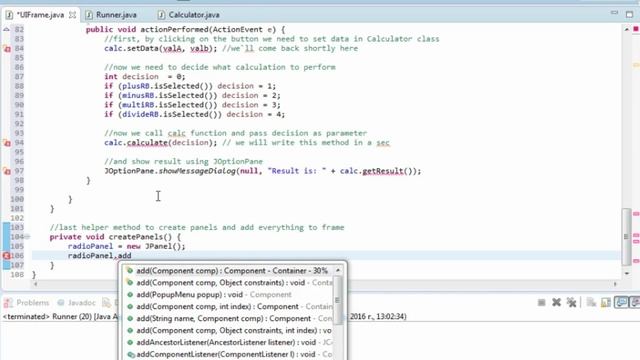This screenshot has width=640, height=360.
Task: Click the editor scroll-down arrow
Action: [627, 273]
